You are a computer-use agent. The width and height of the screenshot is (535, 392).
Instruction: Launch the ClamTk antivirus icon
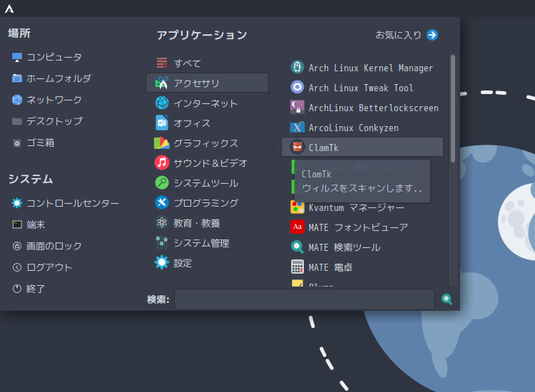(x=297, y=148)
